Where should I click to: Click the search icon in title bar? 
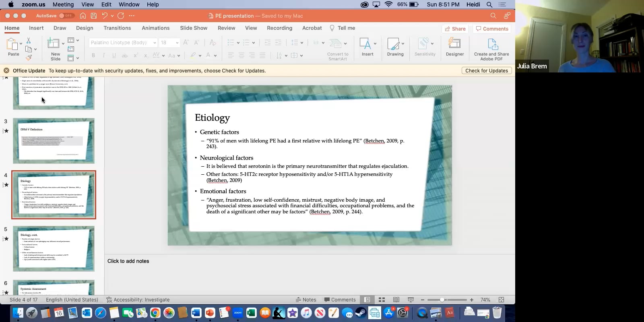coord(493,16)
